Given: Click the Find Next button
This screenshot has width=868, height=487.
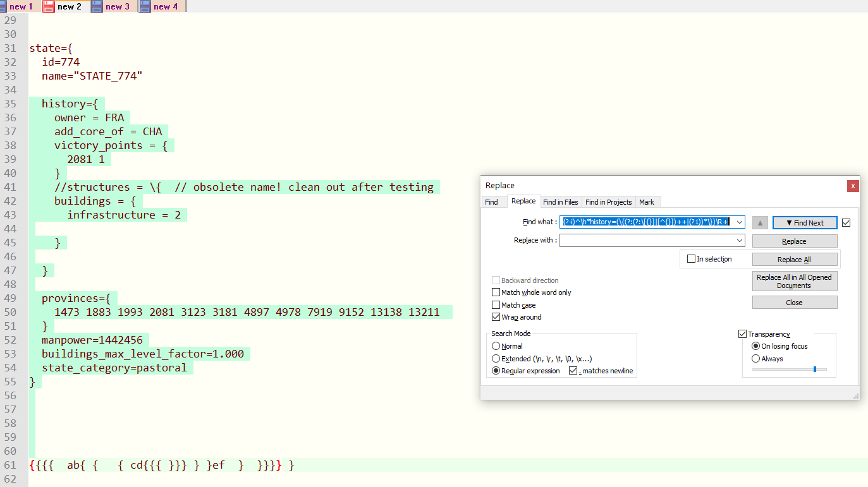Looking at the screenshot, I should point(805,222).
